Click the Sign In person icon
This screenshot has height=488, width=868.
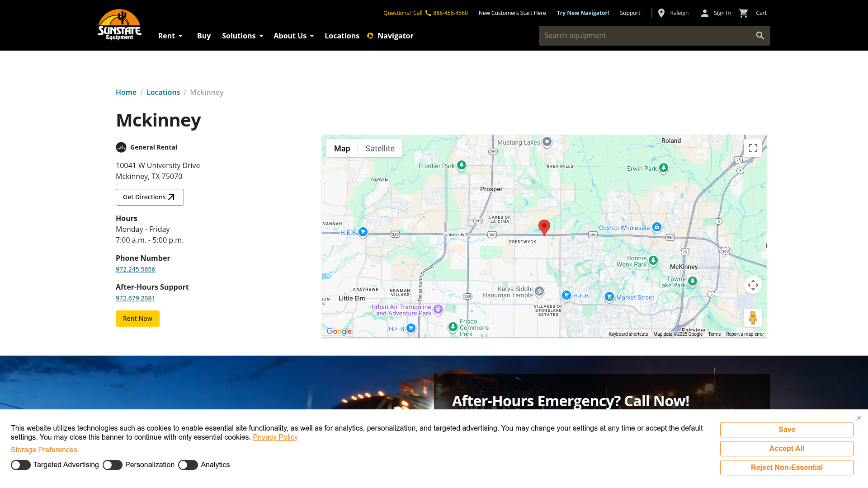[704, 13]
